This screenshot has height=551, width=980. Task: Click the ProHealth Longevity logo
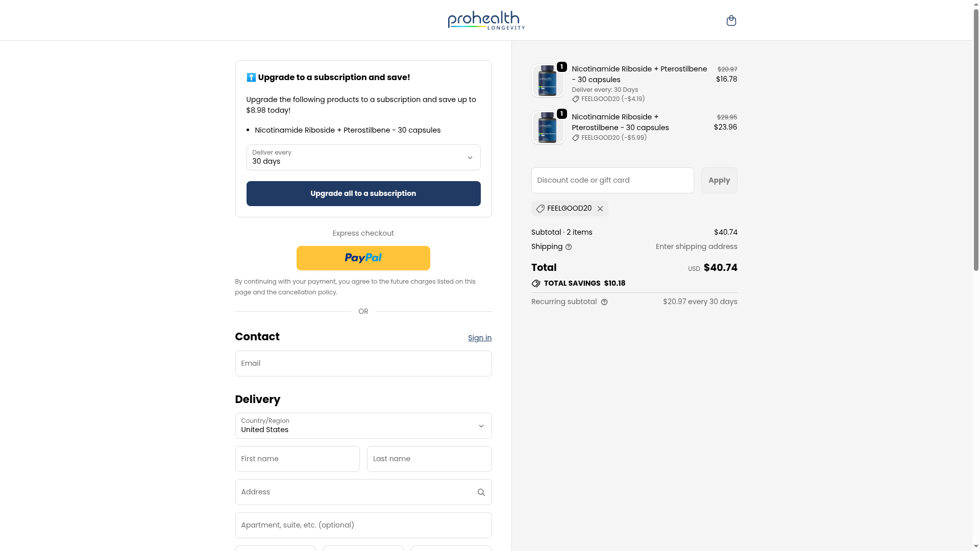coord(486,20)
